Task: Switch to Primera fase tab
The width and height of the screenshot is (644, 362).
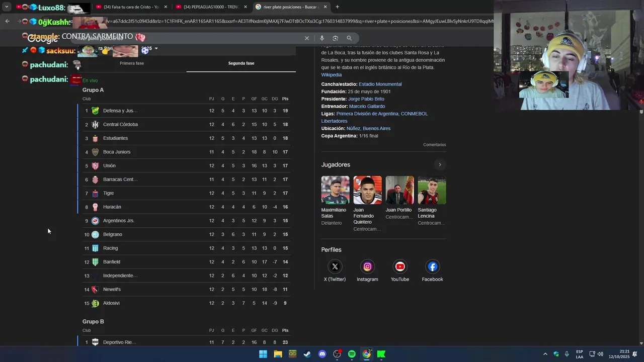Action: click(132, 63)
